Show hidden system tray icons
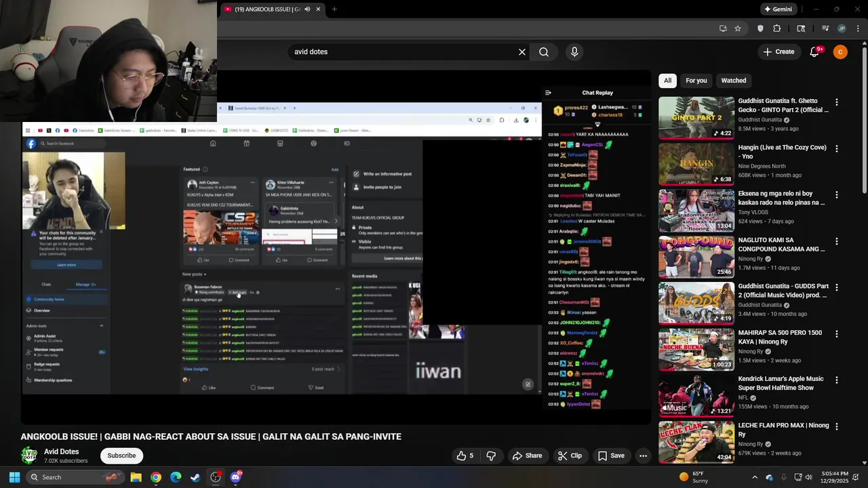The width and height of the screenshot is (868, 488). [x=755, y=477]
